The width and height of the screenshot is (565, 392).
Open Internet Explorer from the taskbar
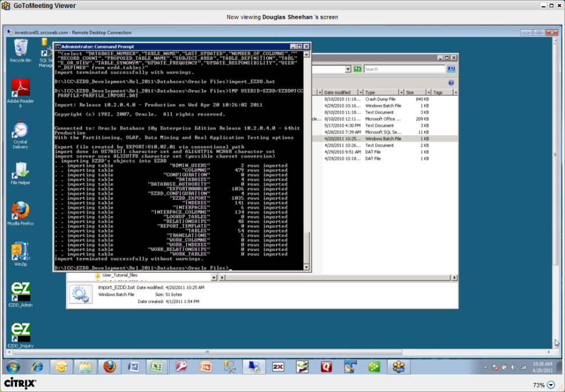38,366
